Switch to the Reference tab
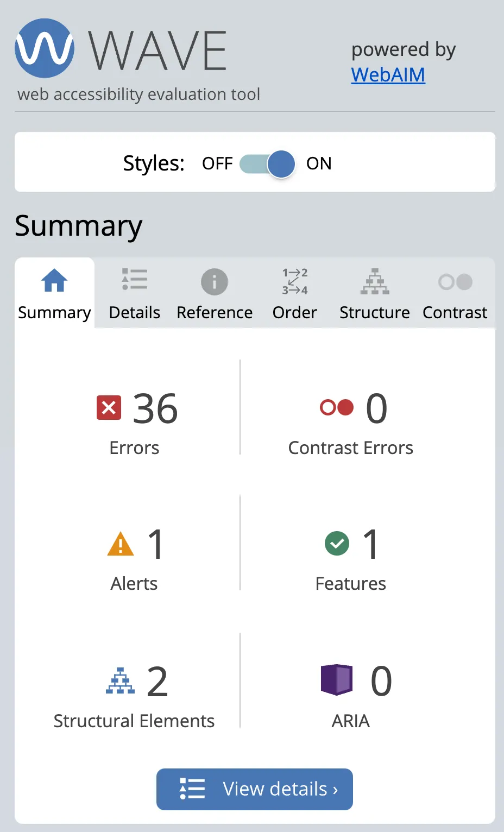The width and height of the screenshot is (504, 832). coord(214,293)
